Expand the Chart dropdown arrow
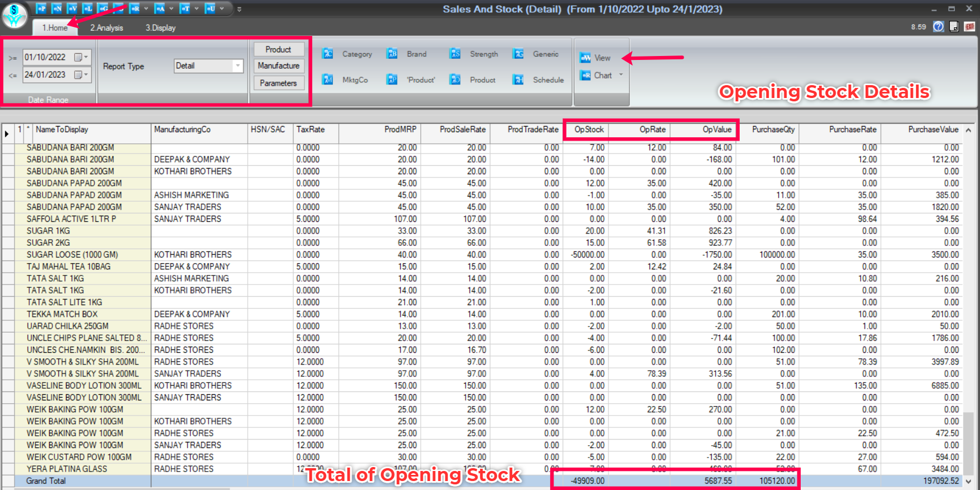The width and height of the screenshot is (980, 490). click(621, 75)
